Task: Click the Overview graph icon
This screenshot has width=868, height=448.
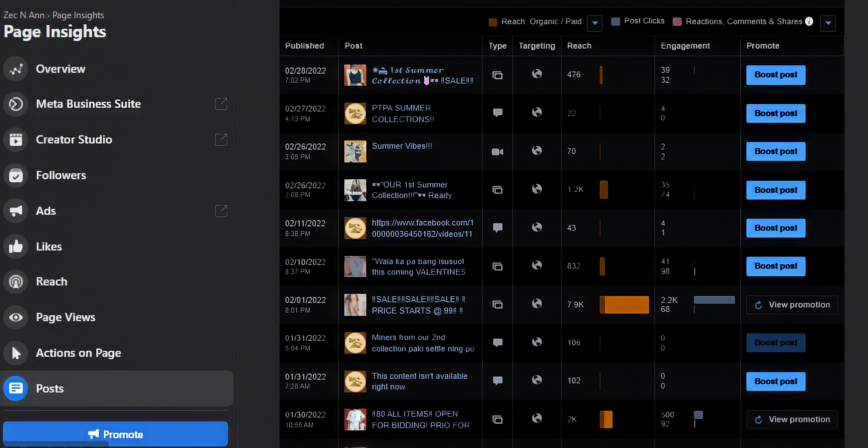Action: [x=16, y=69]
